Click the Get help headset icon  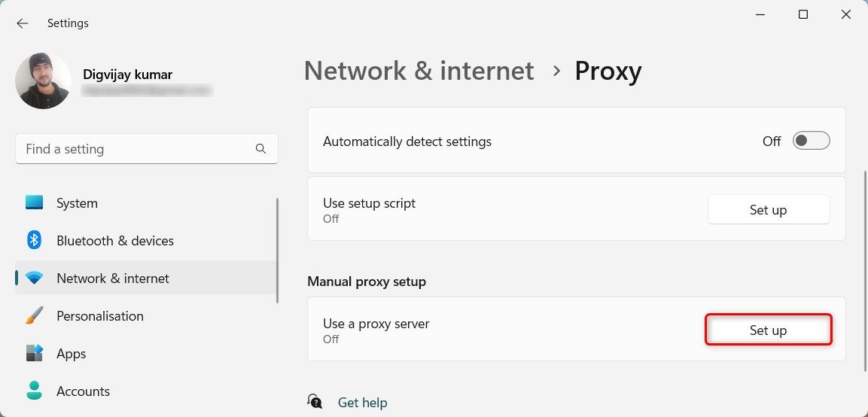(316, 403)
